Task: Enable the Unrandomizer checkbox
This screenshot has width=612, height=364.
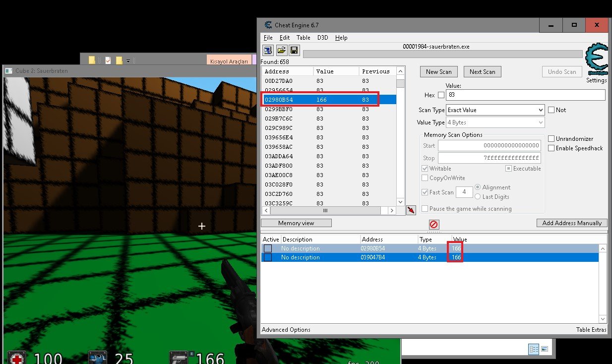Action: (551, 139)
